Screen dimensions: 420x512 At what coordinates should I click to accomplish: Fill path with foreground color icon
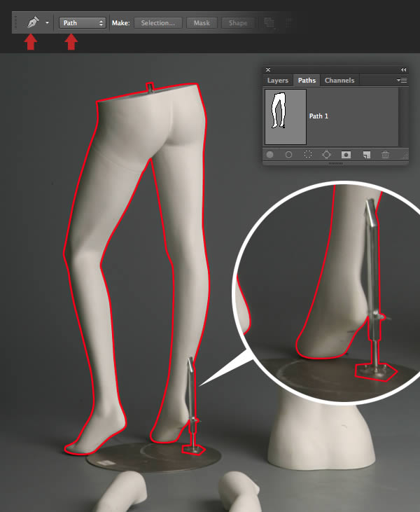(269, 155)
